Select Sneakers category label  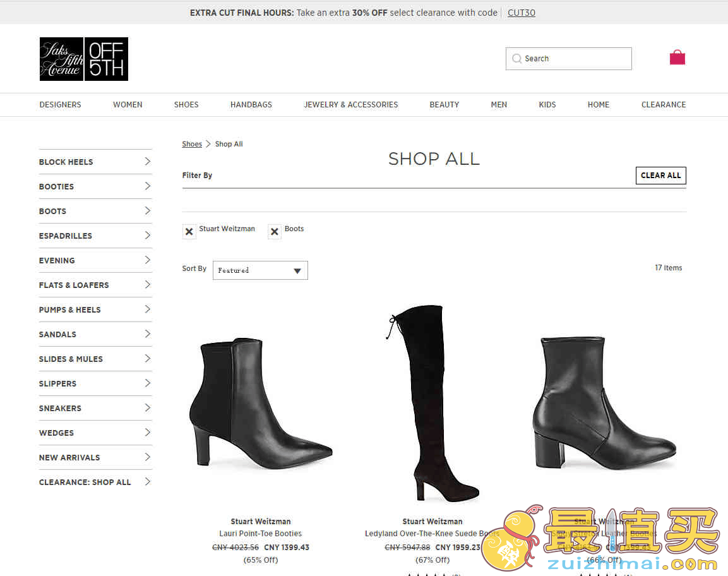point(60,408)
